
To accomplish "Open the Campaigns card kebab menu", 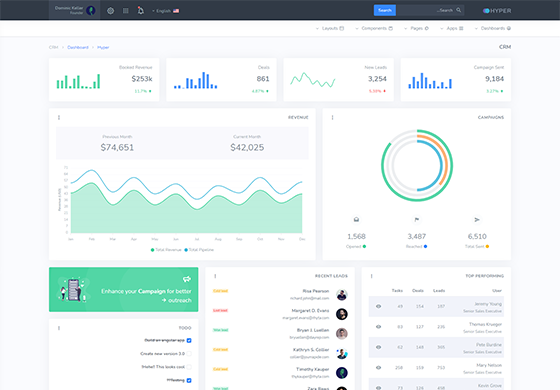I will (x=332, y=118).
